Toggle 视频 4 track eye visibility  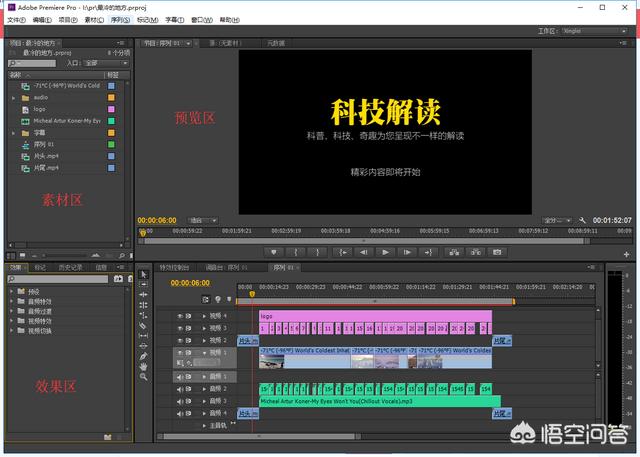180,316
